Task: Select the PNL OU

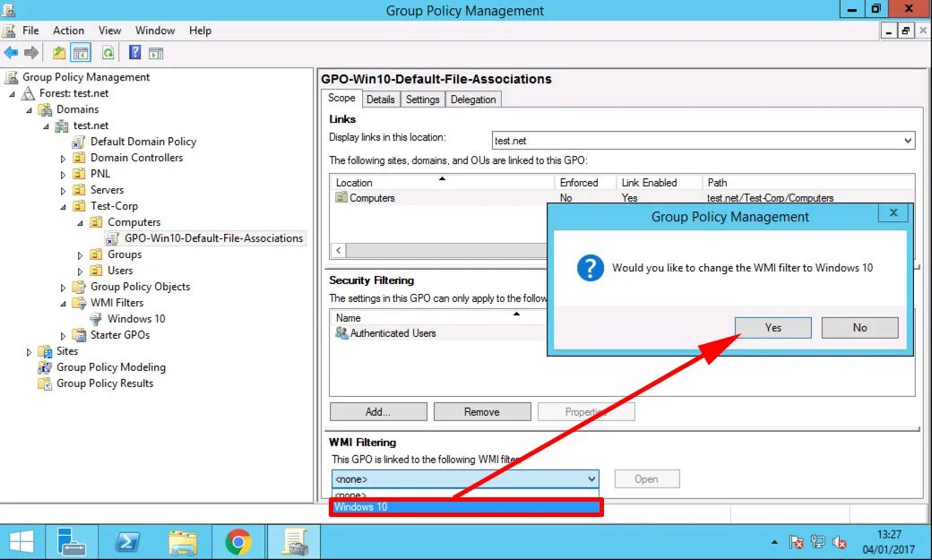Action: coord(99,174)
